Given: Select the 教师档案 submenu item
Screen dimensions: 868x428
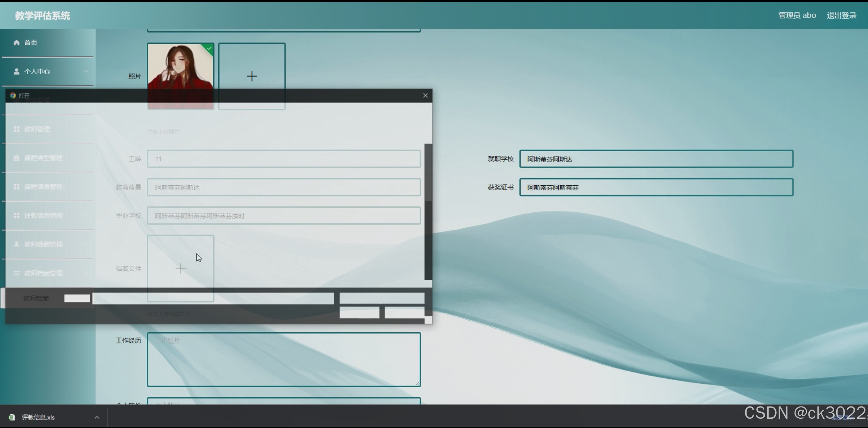Looking at the screenshot, I should pyautogui.click(x=36, y=298).
